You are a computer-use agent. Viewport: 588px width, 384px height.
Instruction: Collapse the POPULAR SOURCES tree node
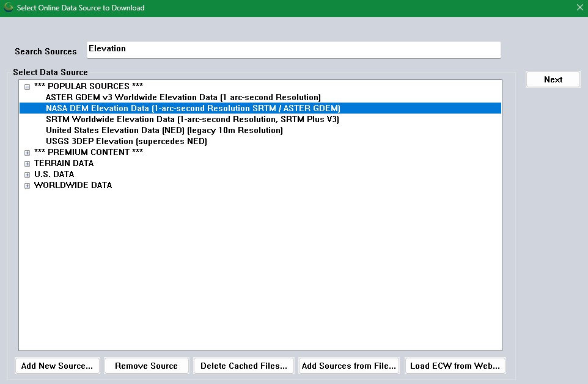click(x=27, y=87)
